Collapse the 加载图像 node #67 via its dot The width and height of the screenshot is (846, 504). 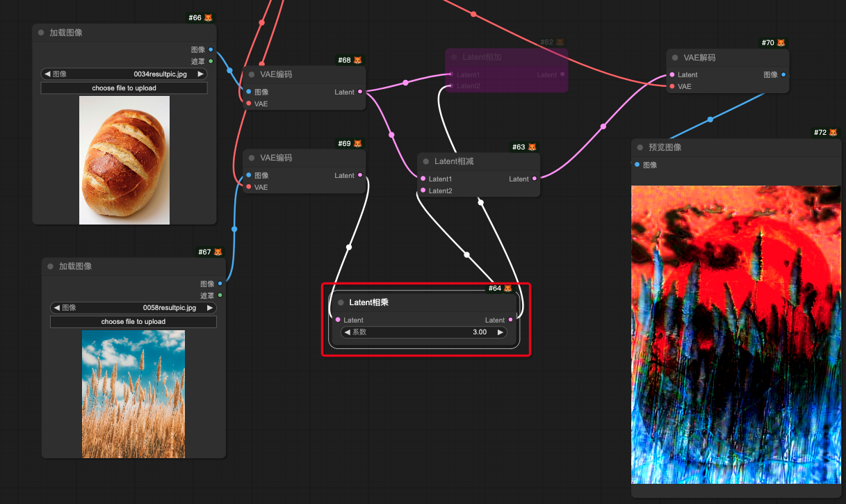click(x=51, y=266)
